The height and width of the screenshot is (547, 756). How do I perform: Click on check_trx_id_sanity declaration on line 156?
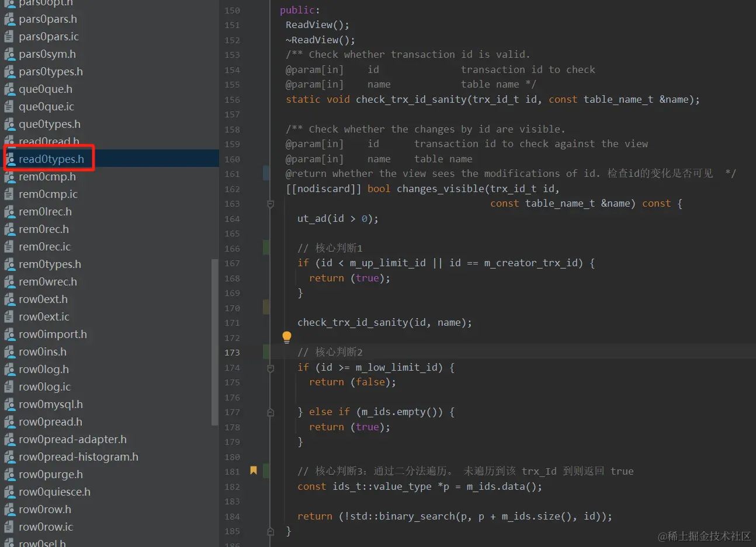click(411, 99)
